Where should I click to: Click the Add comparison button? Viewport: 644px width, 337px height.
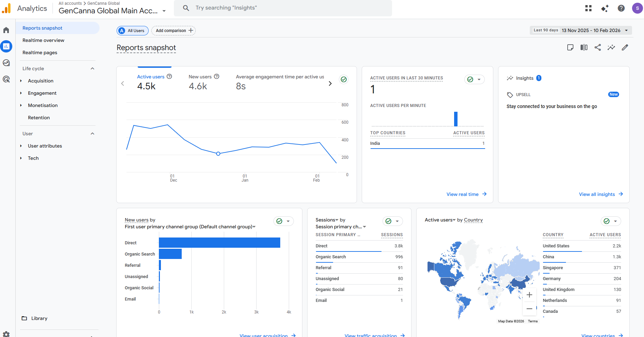tap(174, 31)
